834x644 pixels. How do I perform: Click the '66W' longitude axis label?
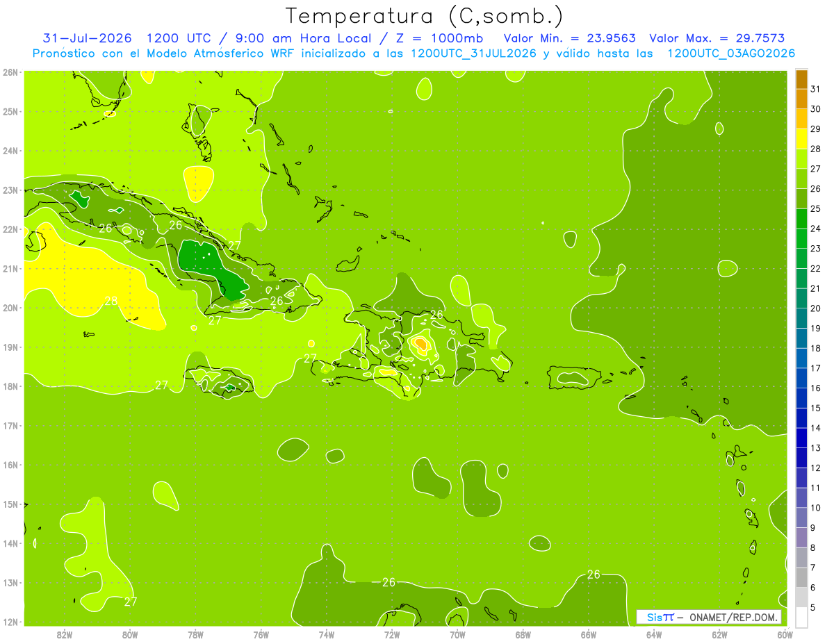[589, 634]
